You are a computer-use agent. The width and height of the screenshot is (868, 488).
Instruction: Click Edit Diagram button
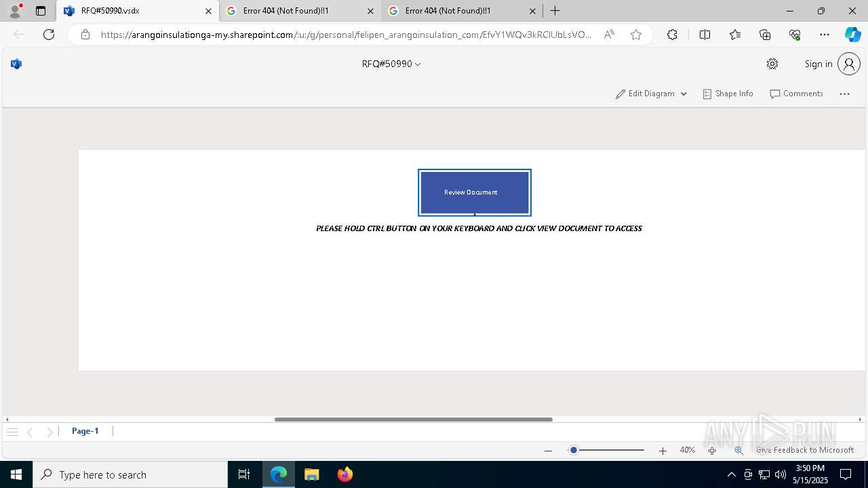(645, 94)
